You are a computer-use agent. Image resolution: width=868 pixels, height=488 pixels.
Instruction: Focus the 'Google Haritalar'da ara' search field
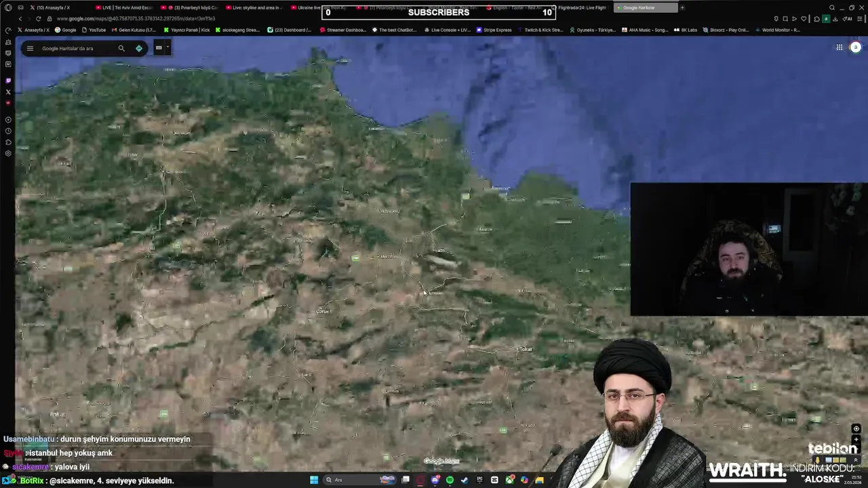click(75, 48)
